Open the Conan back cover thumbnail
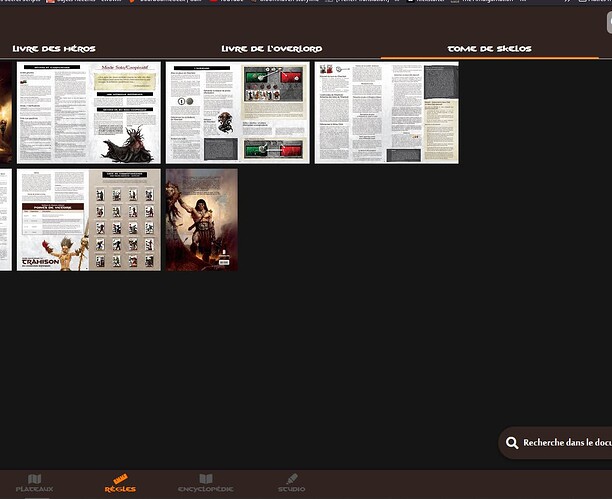 202,220
